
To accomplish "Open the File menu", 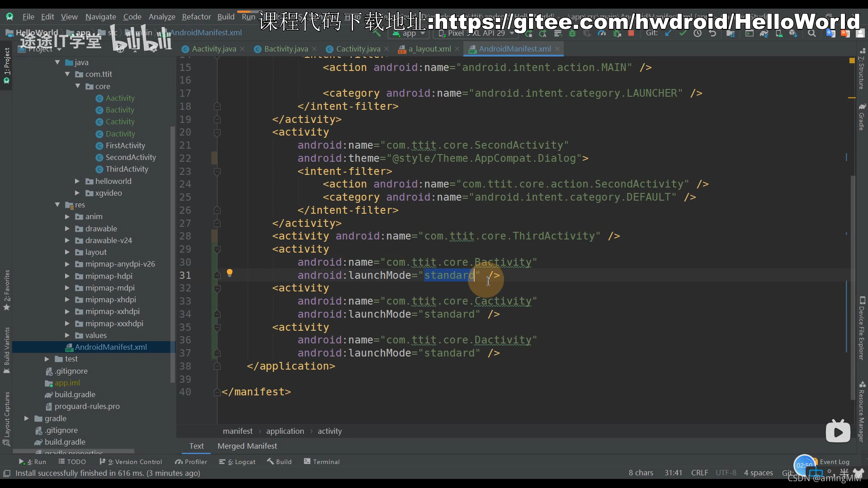I will (x=28, y=17).
